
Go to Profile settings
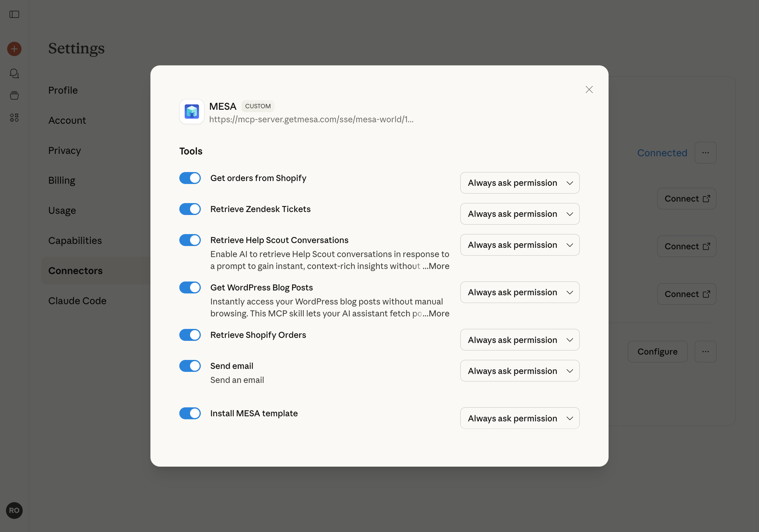point(63,90)
